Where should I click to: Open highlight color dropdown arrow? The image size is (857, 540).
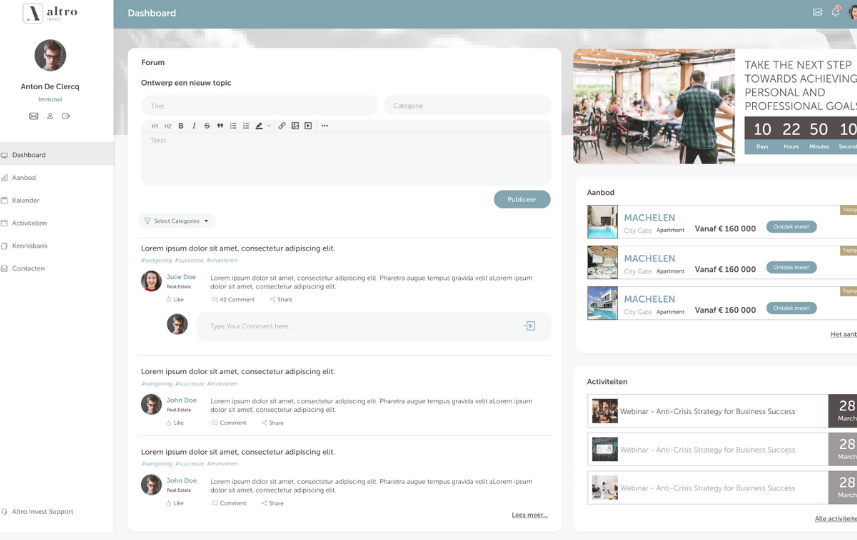tap(268, 126)
